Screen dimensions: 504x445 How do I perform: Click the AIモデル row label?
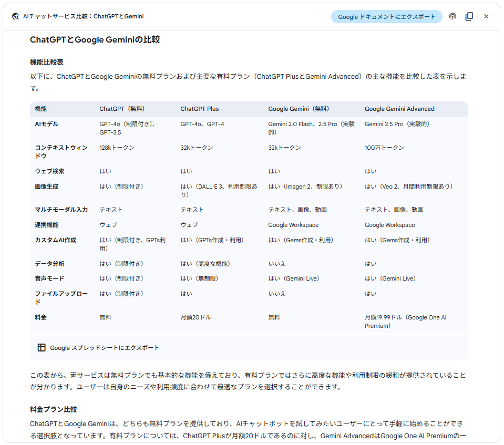coord(47,124)
